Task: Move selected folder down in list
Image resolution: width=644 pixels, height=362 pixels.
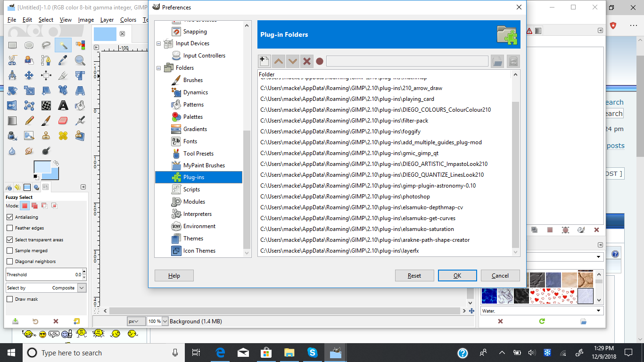Action: (x=293, y=61)
